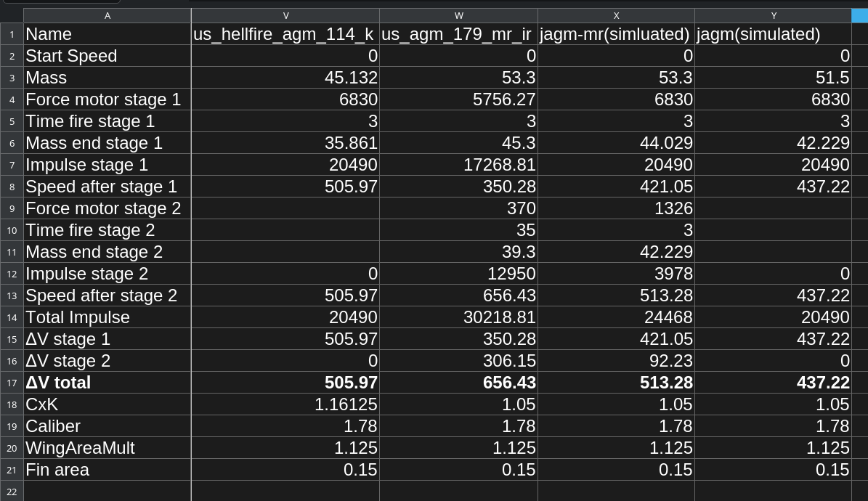
Task: Click the Fin area label cell
Action: pyautogui.click(x=108, y=470)
